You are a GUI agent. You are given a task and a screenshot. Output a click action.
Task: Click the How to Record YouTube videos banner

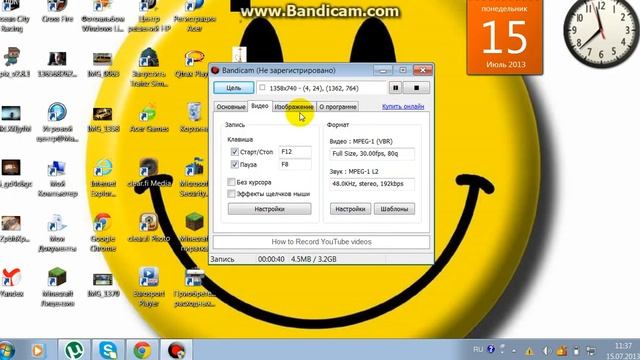click(x=321, y=242)
